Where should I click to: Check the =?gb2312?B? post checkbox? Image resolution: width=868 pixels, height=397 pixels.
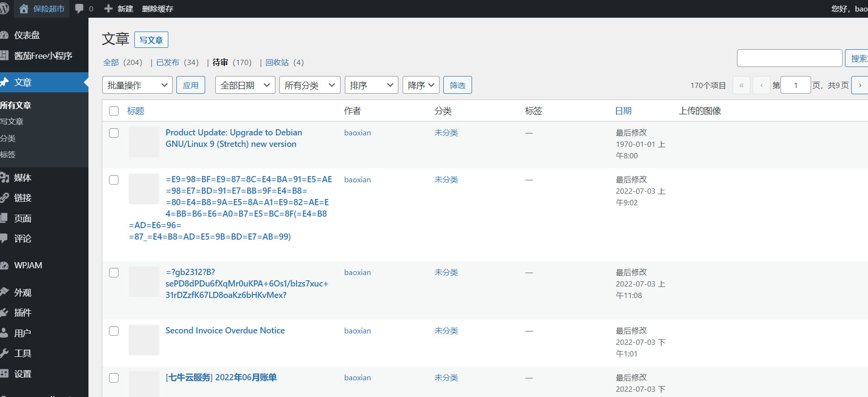114,273
